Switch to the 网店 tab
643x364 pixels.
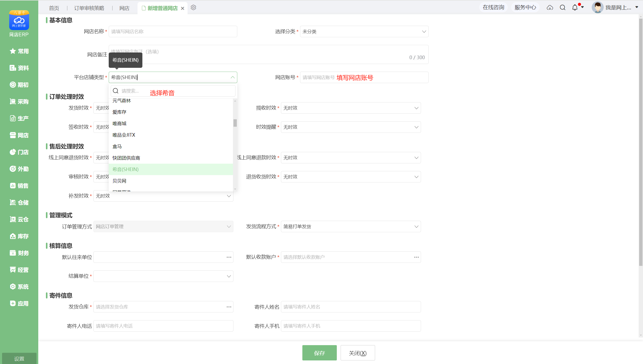click(x=125, y=8)
